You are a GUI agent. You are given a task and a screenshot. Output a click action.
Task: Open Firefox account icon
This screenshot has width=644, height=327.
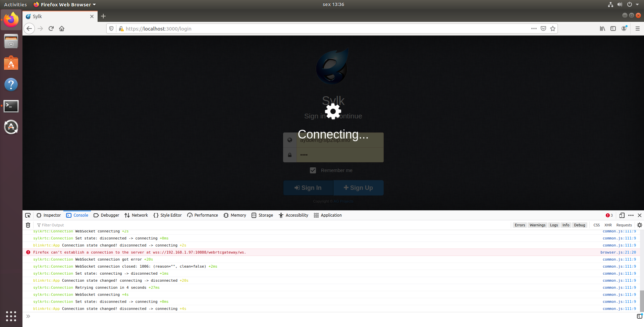(624, 29)
